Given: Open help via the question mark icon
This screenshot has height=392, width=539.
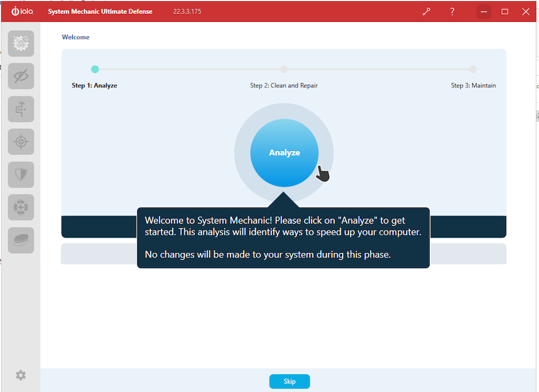Looking at the screenshot, I should [452, 11].
